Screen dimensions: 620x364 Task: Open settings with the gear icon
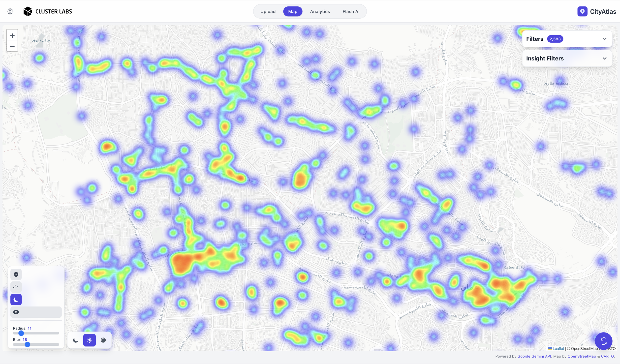(10, 11)
